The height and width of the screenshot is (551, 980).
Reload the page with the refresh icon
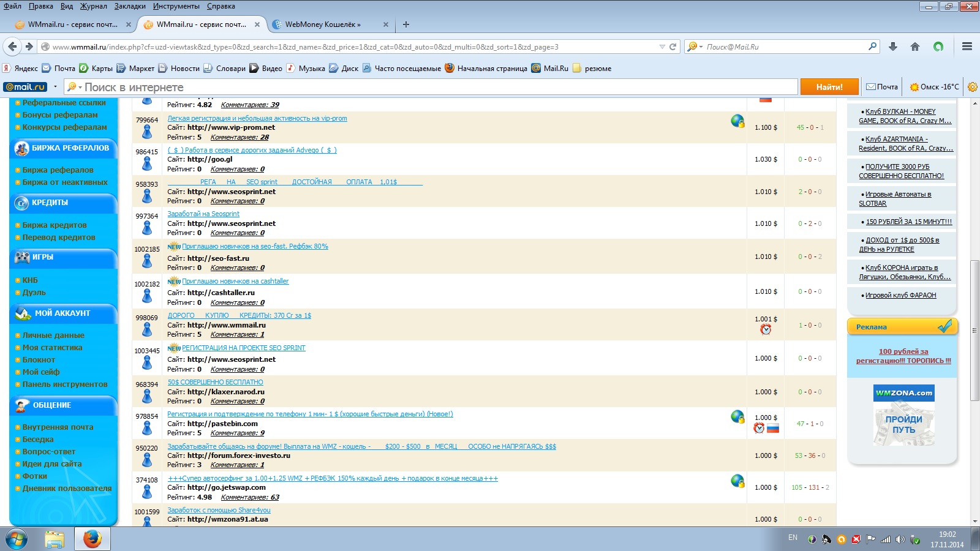(673, 47)
